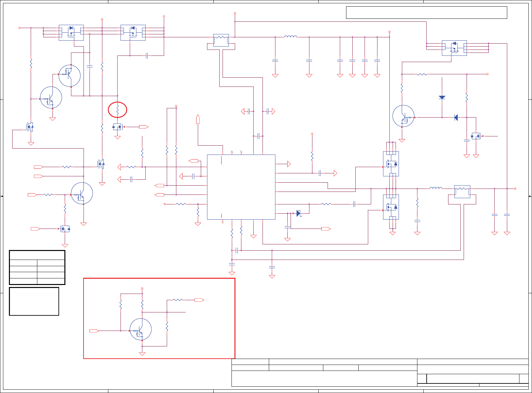Screen dimensions: 532x393
Task: Select the boxed MOSFET package at top right
Action: click(x=454, y=48)
